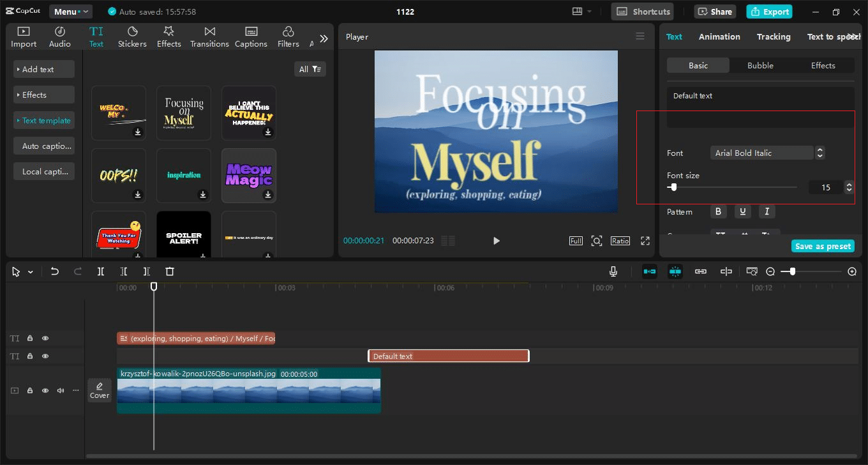Switch to the Animation tab
This screenshot has width=868, height=465.
pyautogui.click(x=719, y=36)
